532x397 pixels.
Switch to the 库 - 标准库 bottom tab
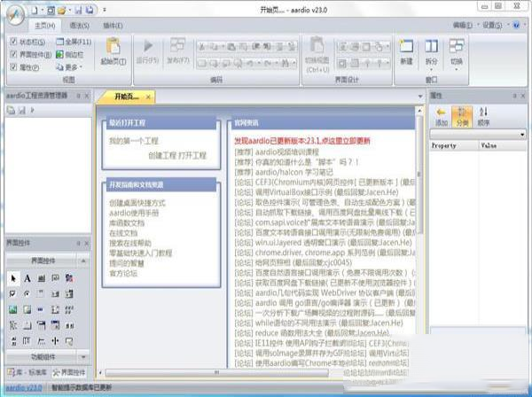(25, 372)
